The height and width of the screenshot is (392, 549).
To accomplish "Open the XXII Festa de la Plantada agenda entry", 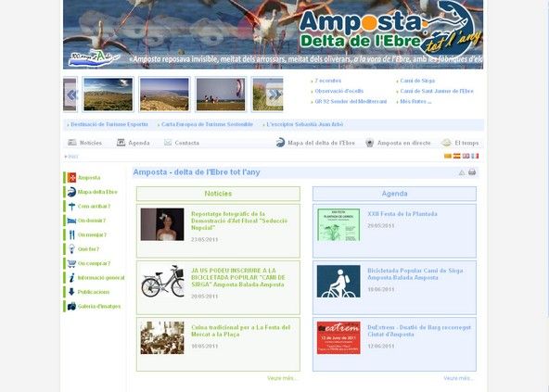I will (402, 214).
